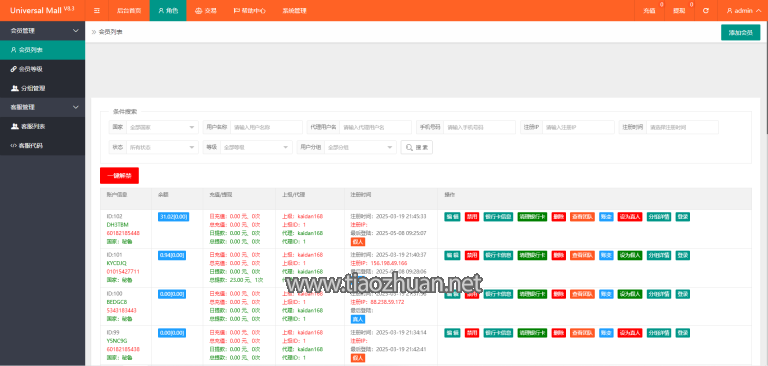The image size is (768, 366).
Task: Collapse the sidebar with the hamburger icon
Action: pos(97,10)
